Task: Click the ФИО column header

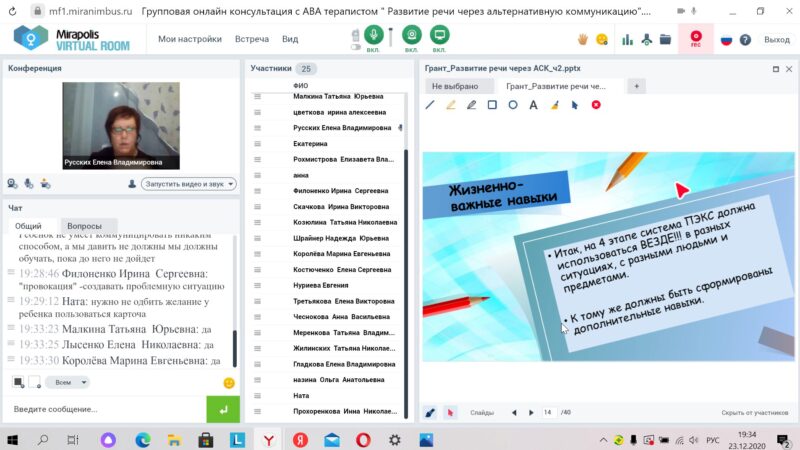Action: click(301, 85)
